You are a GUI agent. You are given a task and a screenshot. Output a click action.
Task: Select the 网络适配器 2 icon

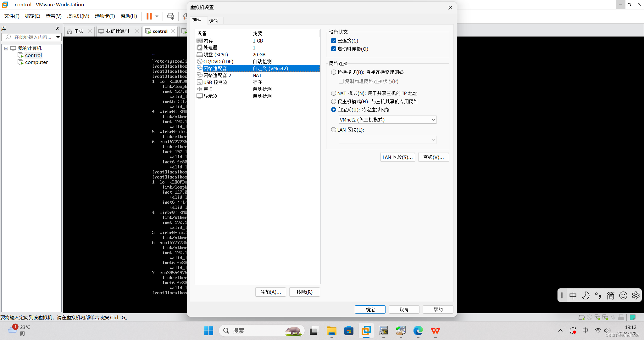(x=199, y=75)
